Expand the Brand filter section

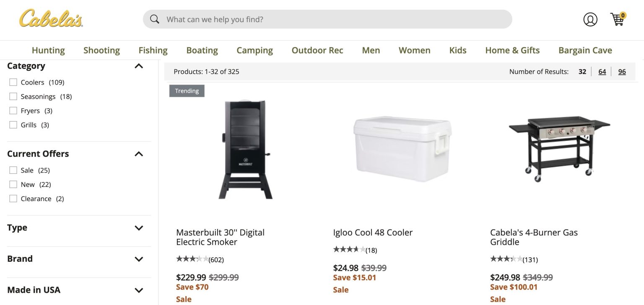tap(139, 258)
